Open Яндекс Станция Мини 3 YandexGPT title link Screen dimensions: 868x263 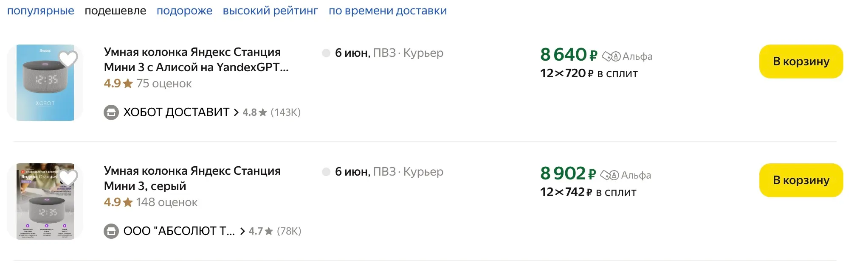(x=196, y=59)
